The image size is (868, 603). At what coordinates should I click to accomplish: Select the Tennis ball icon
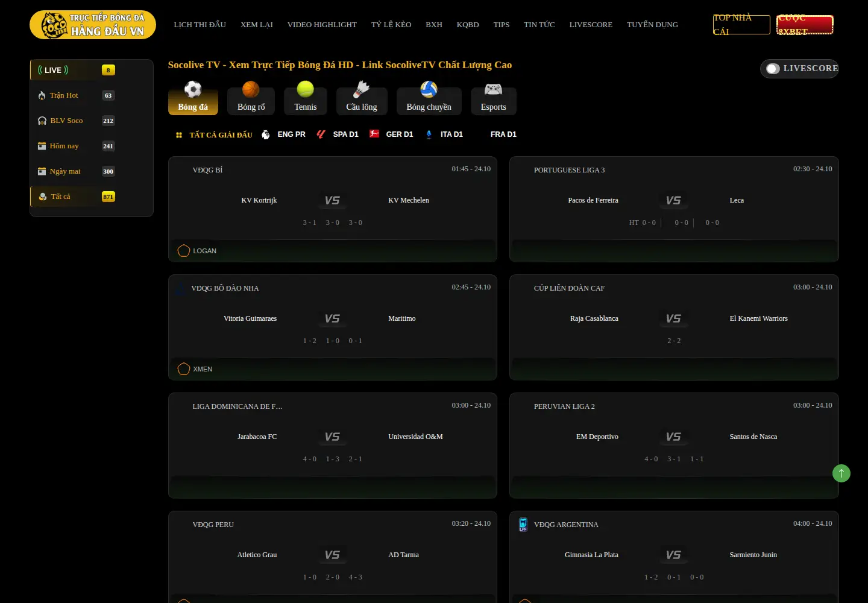(306, 90)
